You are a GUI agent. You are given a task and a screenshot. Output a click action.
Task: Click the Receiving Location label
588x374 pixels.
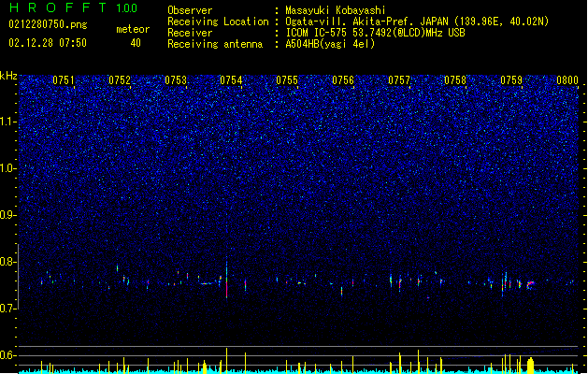coord(218,22)
